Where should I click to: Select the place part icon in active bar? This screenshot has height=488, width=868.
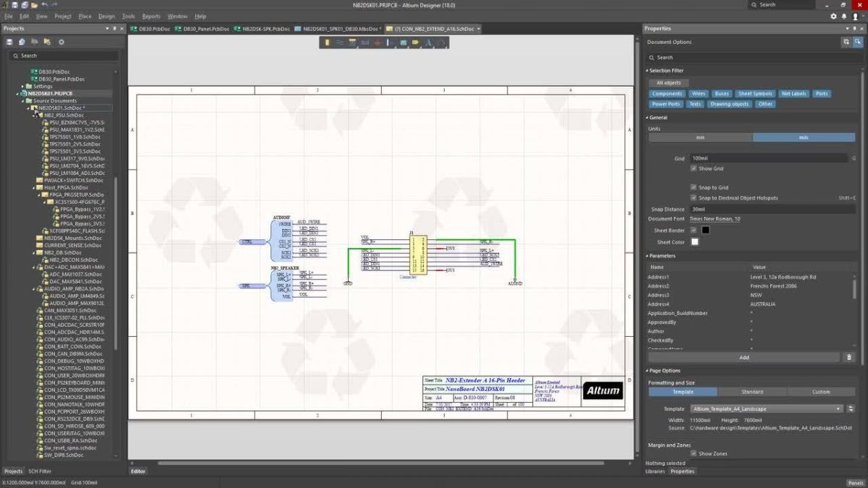328,43
